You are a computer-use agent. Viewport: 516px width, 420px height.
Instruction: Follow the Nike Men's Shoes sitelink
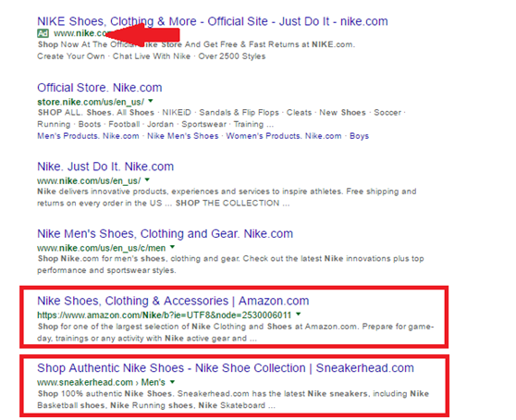click(x=183, y=136)
